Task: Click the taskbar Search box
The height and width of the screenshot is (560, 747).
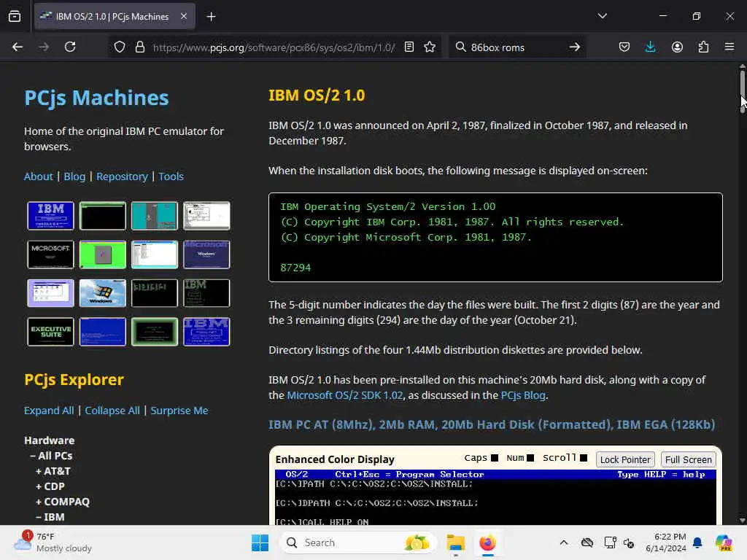Action: point(357,542)
